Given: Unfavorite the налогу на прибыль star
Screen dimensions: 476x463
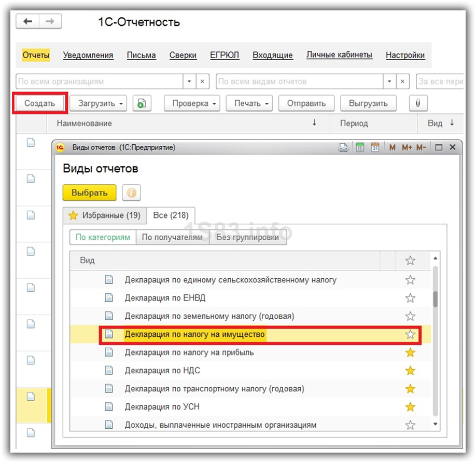Looking at the screenshot, I should (x=410, y=352).
